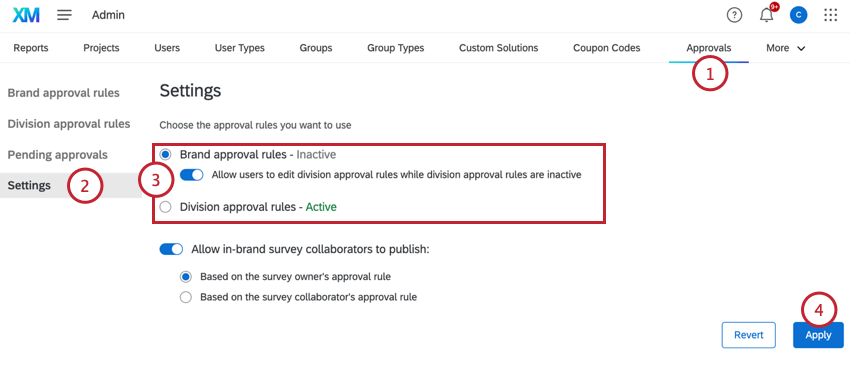Viewport: 850px width, 386px height.
Task: Click the Revert button
Action: pos(749,335)
